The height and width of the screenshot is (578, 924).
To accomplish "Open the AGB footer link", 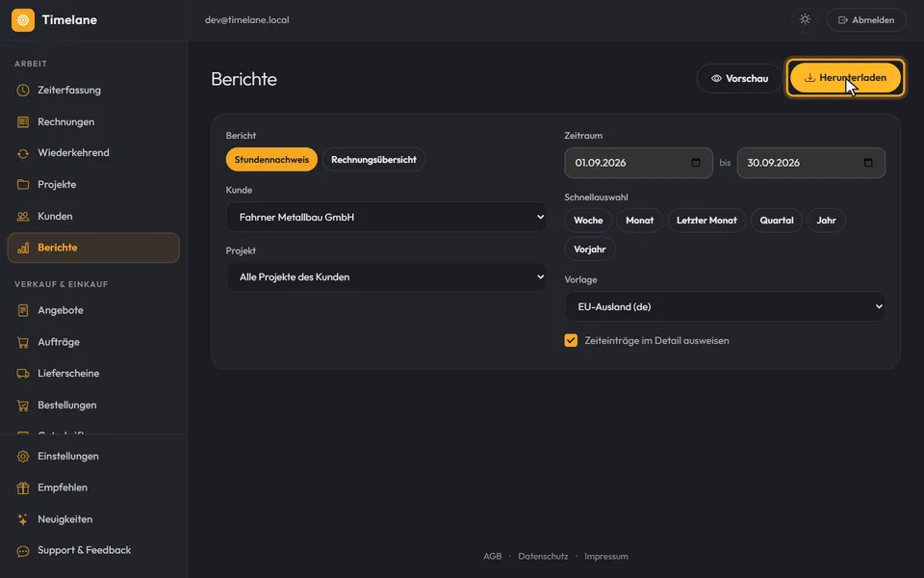I will point(493,556).
